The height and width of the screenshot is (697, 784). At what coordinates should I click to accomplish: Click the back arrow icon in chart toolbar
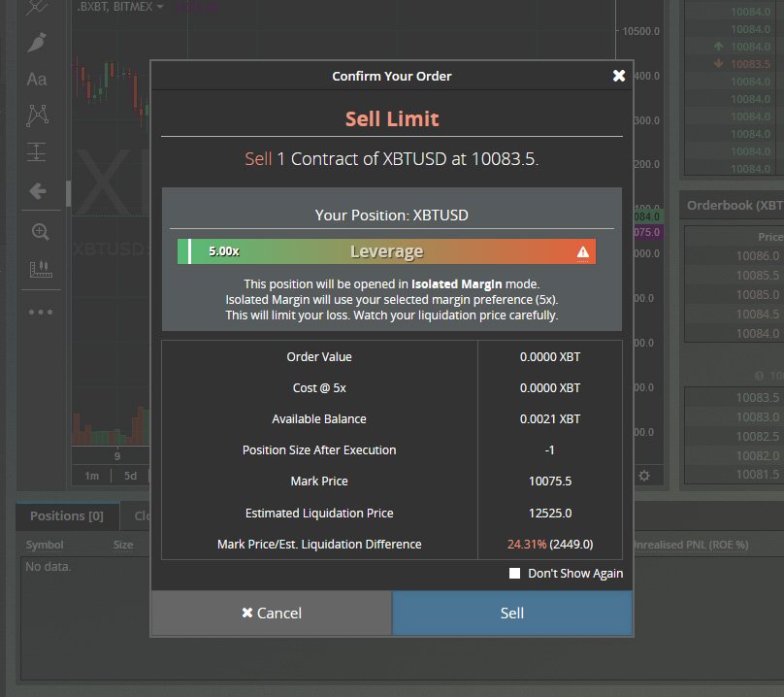38,190
